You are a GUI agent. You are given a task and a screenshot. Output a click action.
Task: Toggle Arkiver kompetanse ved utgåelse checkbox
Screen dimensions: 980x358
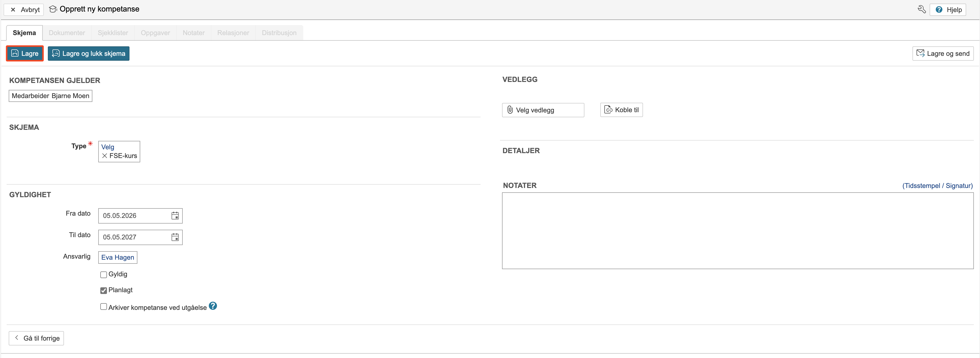103,307
